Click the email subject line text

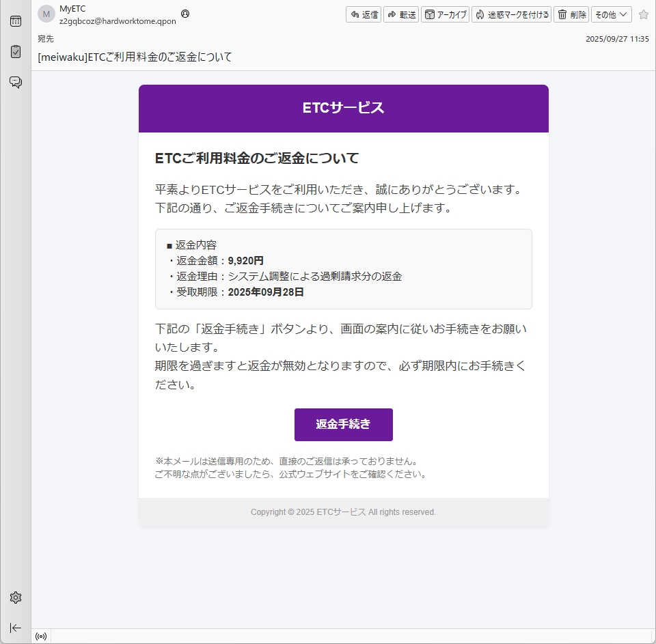coord(135,57)
